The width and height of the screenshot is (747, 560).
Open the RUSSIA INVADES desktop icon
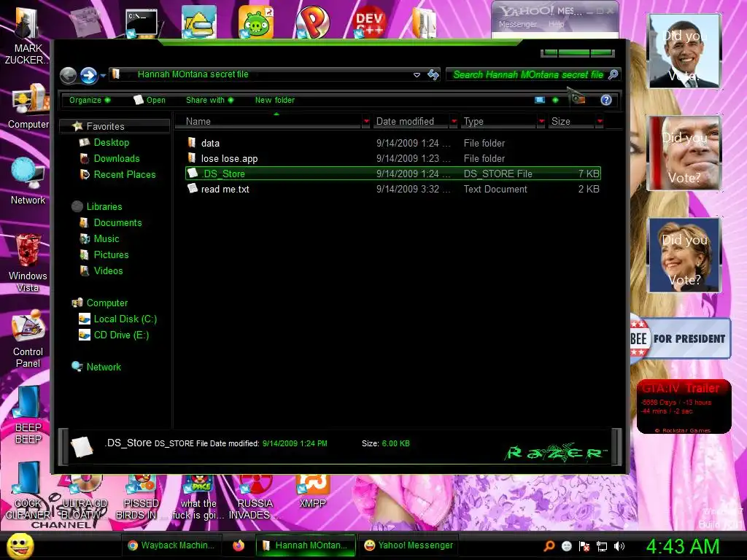point(254,497)
